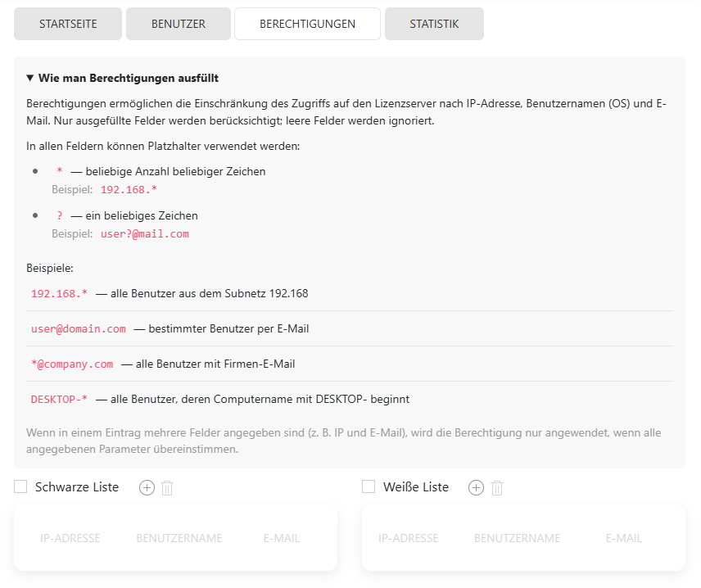Click the *@company.com example code
This screenshot has height=588, width=701.
72,364
